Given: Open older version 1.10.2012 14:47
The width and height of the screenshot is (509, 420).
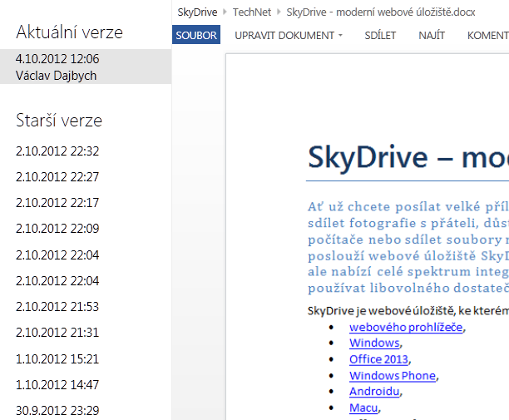Looking at the screenshot, I should pos(57,384).
